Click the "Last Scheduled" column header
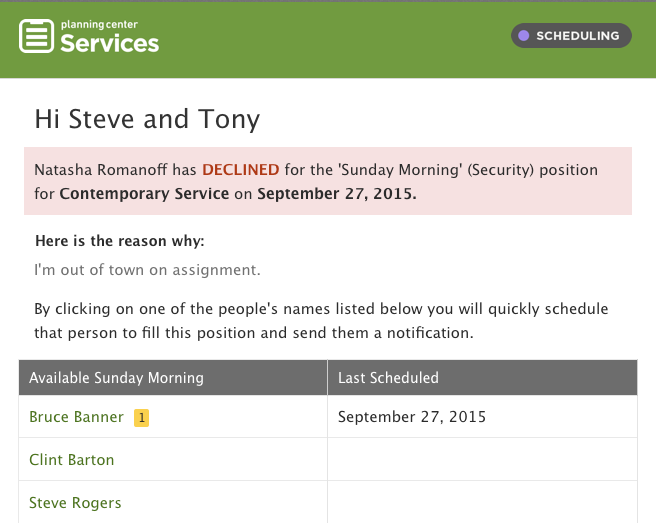The image size is (656, 523). (x=388, y=378)
